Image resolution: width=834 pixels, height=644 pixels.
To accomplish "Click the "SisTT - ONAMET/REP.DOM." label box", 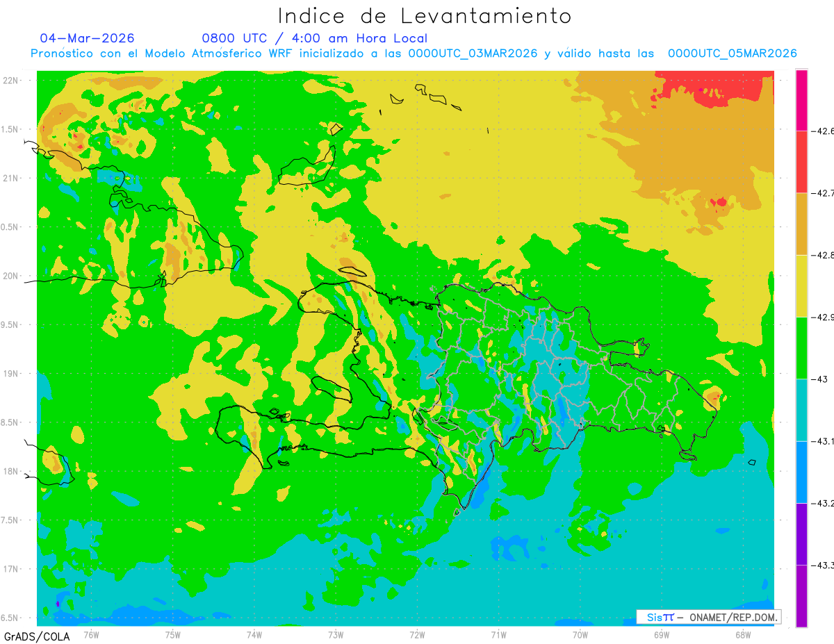I will click(709, 617).
